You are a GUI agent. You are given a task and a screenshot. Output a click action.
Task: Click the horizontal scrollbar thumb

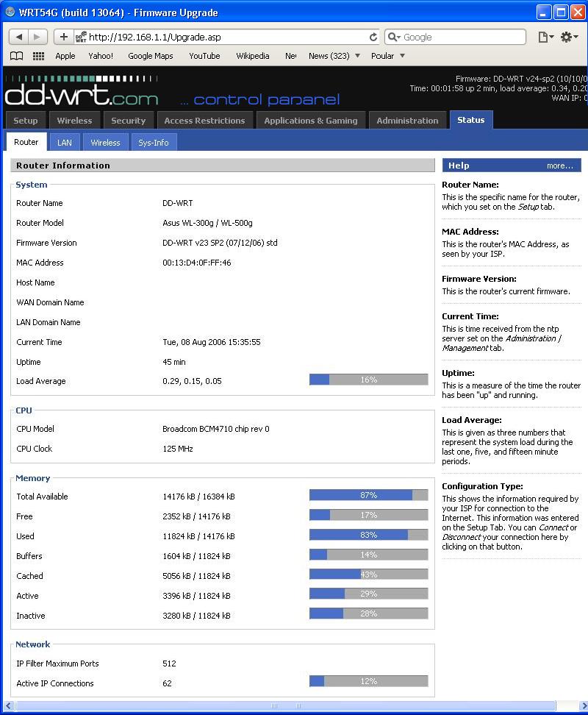tap(286, 706)
